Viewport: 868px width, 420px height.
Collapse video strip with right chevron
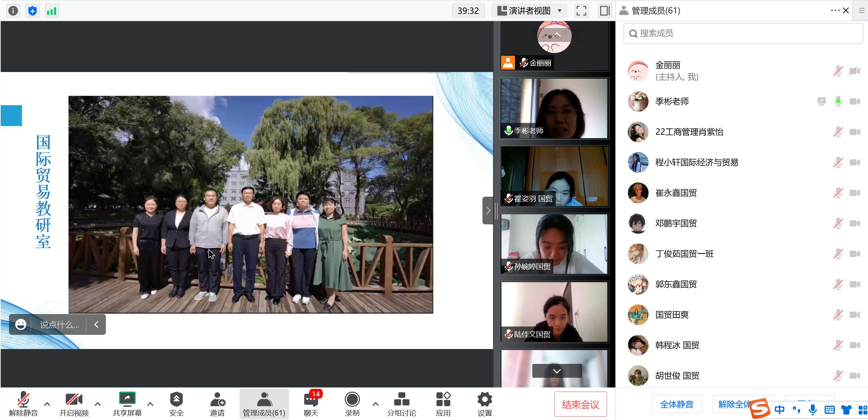tap(488, 211)
